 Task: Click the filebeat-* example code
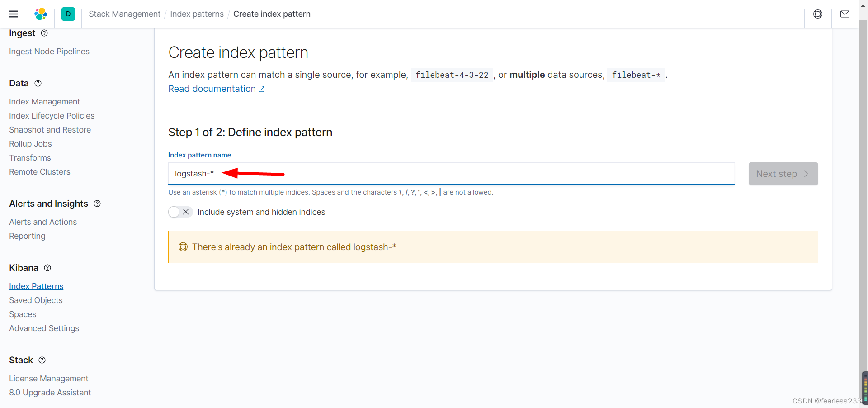[636, 75]
